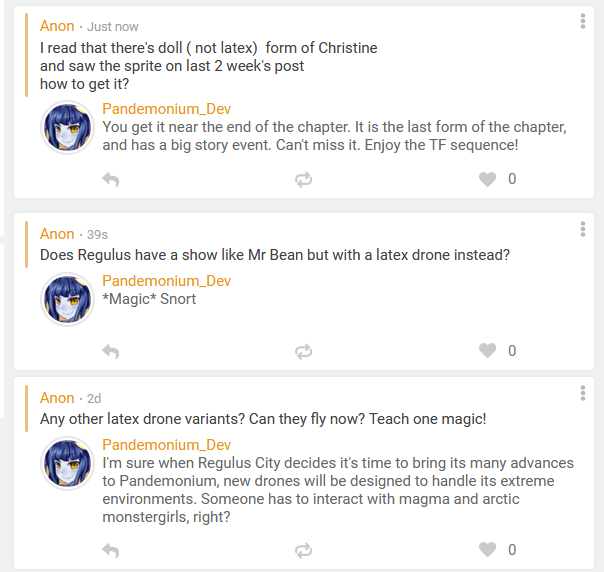
Task: Click Pandemonium_Dev avatar in the first post
Action: pos(68,127)
